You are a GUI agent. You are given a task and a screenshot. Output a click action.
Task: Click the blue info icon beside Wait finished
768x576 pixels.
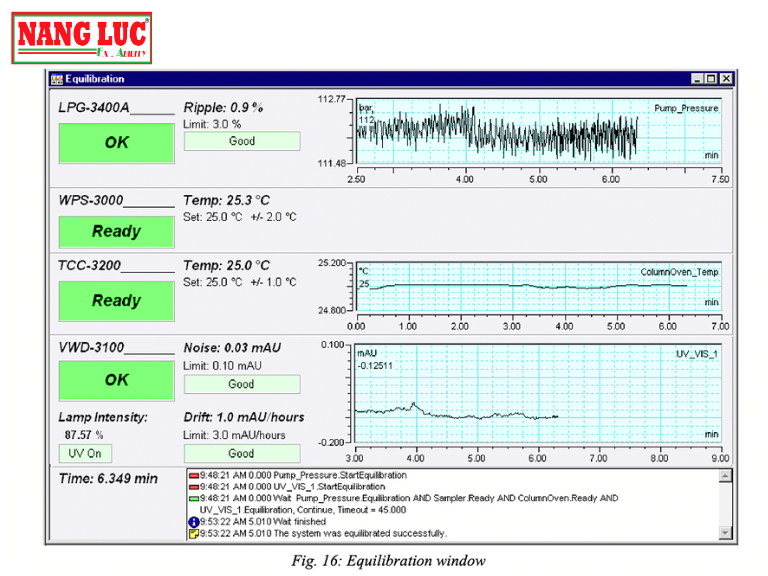click(x=193, y=521)
